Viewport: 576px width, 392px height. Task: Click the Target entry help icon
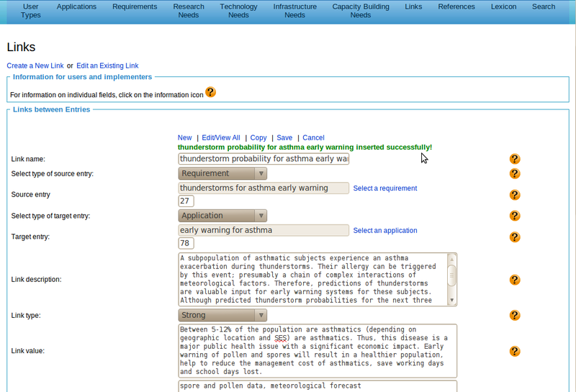[515, 237]
